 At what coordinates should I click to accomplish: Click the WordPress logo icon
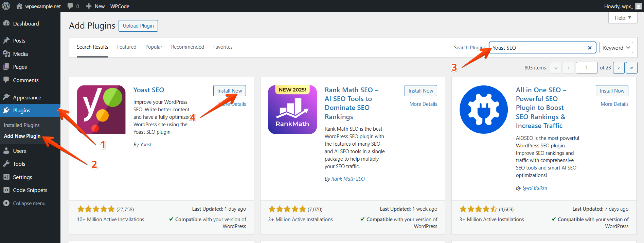pos(6,6)
